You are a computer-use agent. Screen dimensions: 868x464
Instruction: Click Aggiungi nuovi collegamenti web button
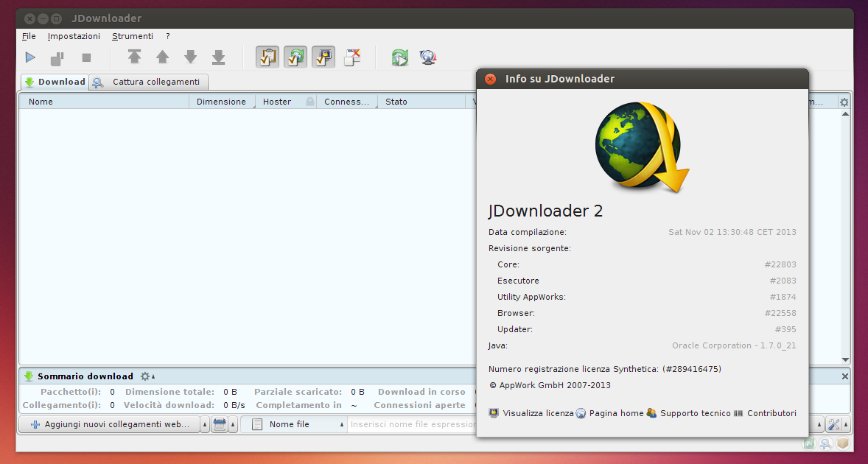[110, 424]
